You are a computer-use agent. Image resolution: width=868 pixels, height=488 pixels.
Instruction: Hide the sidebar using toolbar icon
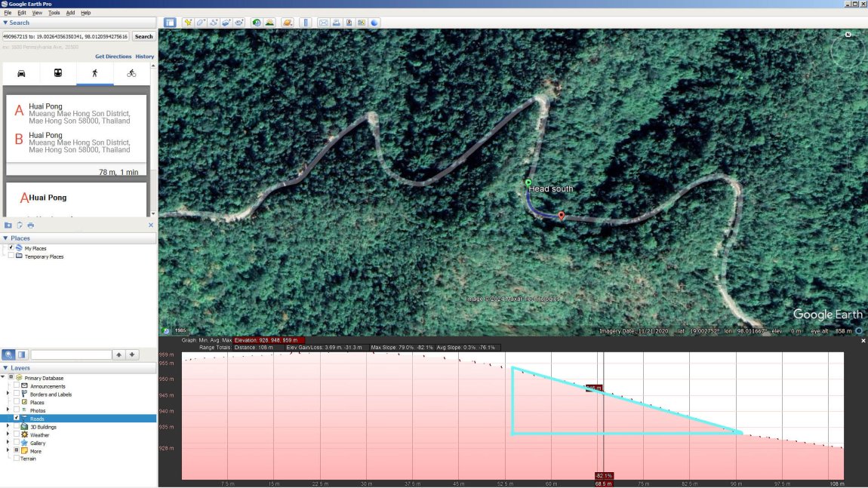pyautogui.click(x=170, y=23)
